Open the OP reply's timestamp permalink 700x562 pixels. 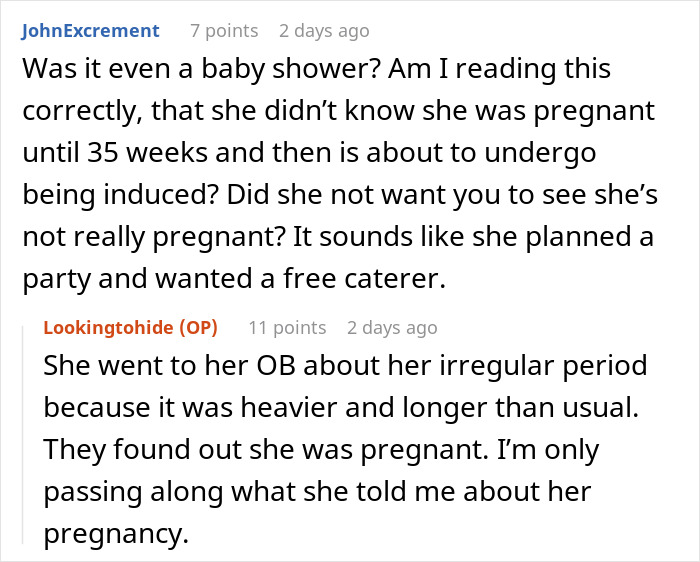pos(391,327)
